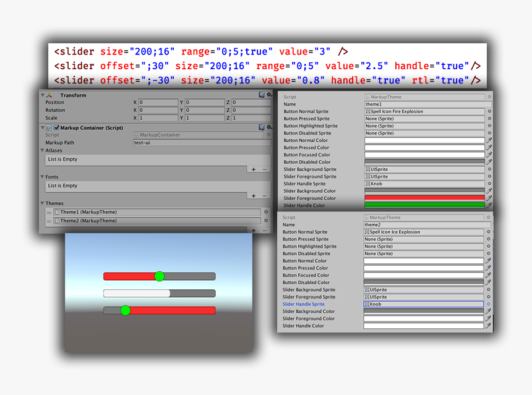Collapse the Themes section
Image resolution: width=532 pixels, height=395 pixels.
coord(41,203)
